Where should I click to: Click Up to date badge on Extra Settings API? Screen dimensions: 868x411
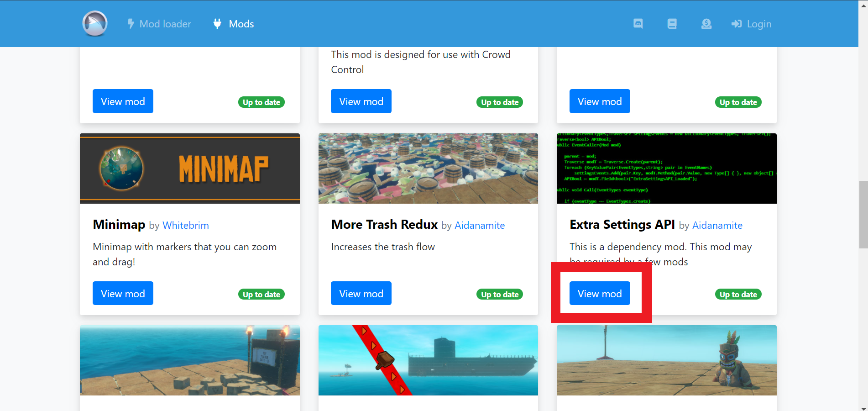coord(738,295)
